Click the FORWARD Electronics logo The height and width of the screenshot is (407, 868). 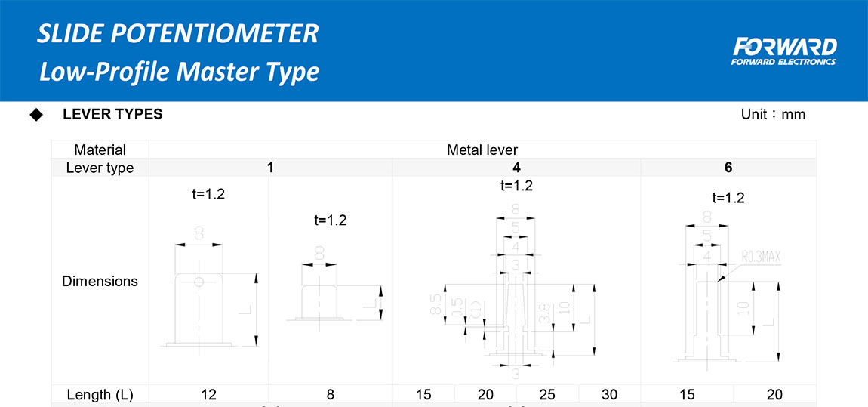coord(783,51)
